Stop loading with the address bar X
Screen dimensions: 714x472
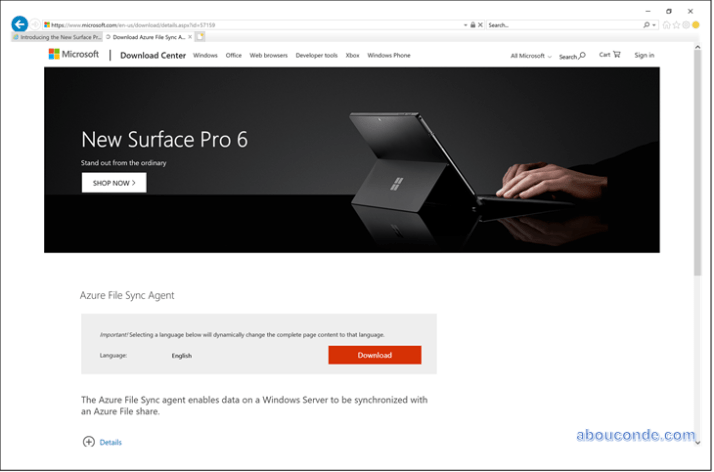pyautogui.click(x=480, y=25)
